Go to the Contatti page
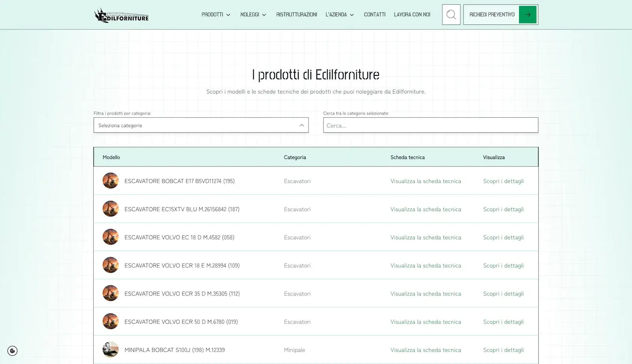Image resolution: width=632 pixels, height=364 pixels. point(375,15)
